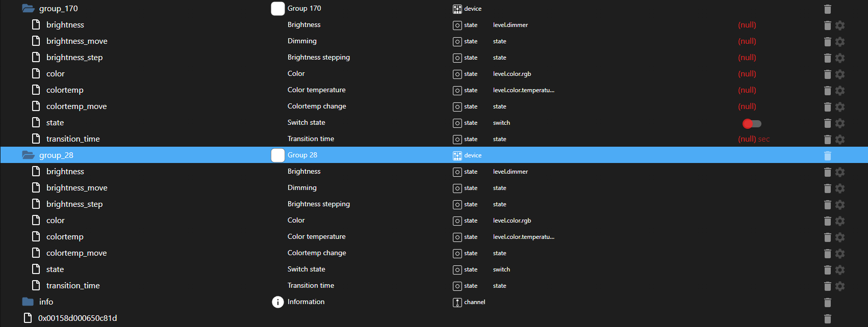Expand the info folder
The width and height of the screenshot is (868, 327).
tap(28, 302)
